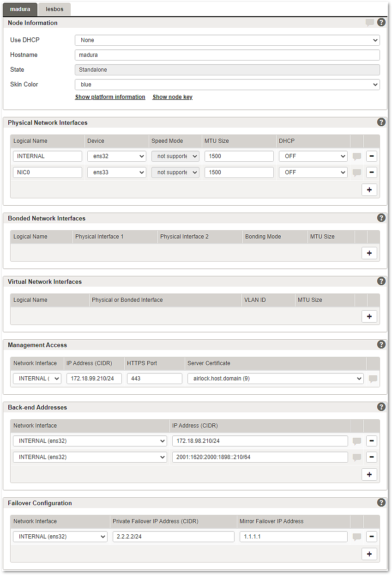
Task: Open interface dropdown for IPv6 back-end address
Action: (x=90, y=457)
